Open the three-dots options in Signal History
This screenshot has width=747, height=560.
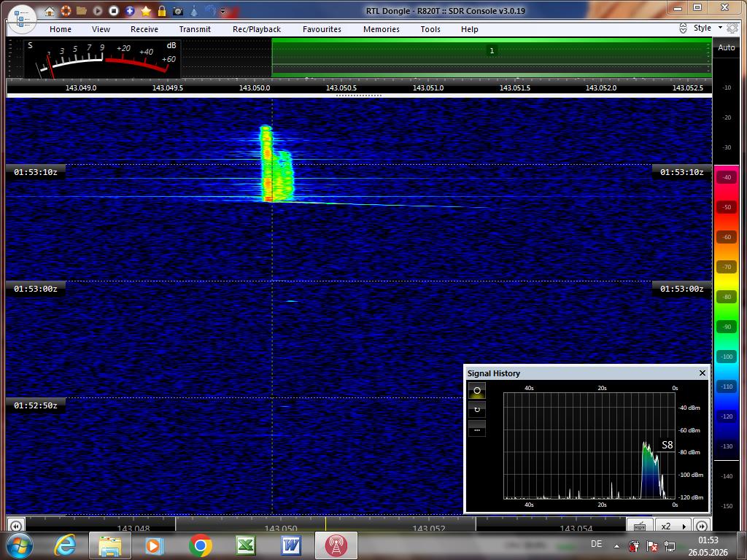click(477, 429)
